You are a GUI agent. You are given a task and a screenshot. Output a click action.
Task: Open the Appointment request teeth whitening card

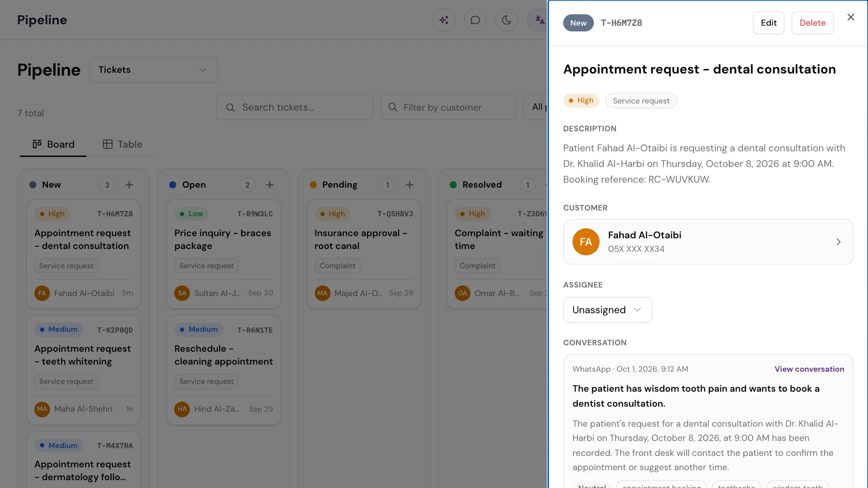83,370
